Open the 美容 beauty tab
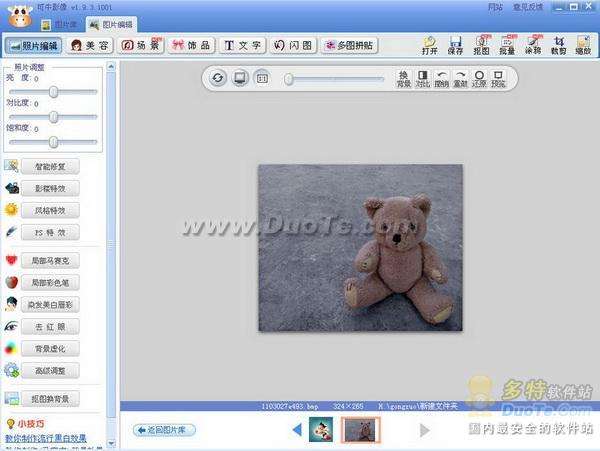The height and width of the screenshot is (451, 600). [x=89, y=45]
